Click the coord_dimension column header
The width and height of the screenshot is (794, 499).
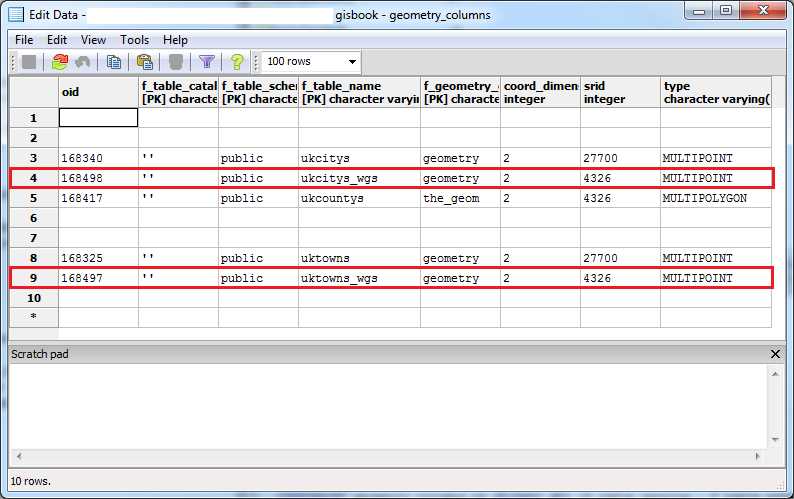(540, 92)
